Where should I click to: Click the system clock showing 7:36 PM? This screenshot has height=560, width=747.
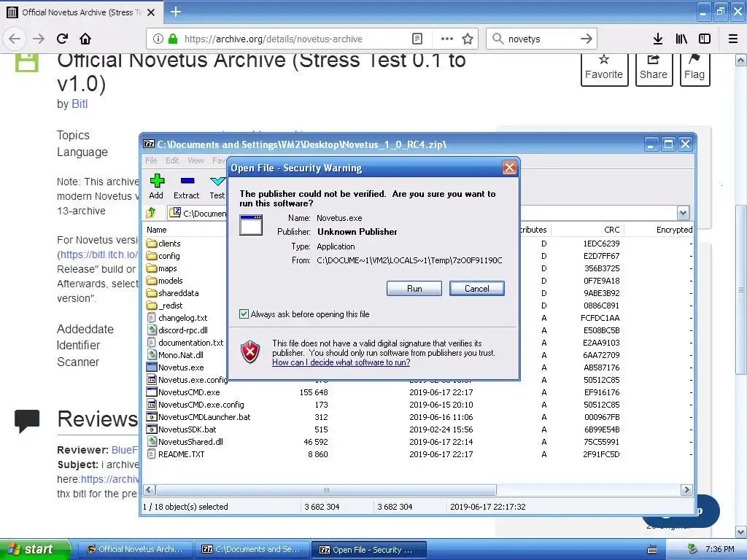(x=720, y=549)
